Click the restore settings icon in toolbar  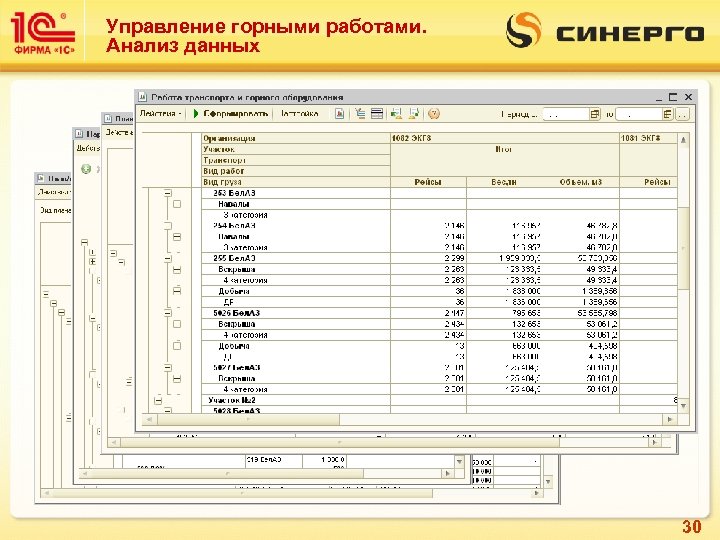396,113
